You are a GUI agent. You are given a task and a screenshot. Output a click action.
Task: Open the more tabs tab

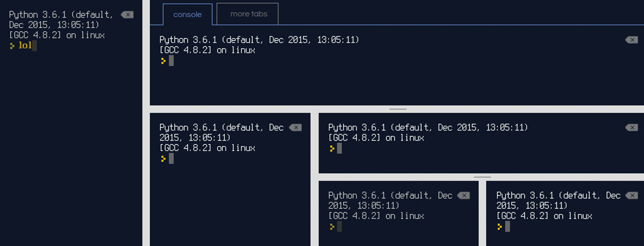point(249,14)
